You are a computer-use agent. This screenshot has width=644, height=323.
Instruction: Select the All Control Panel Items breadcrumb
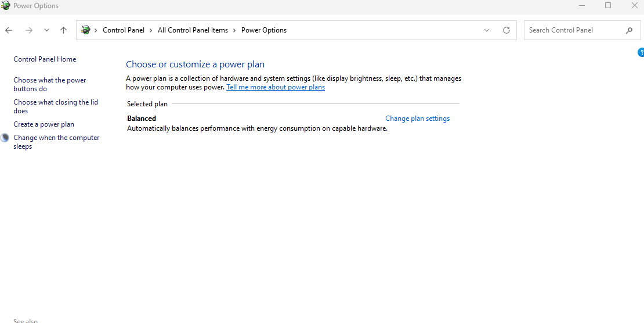193,30
